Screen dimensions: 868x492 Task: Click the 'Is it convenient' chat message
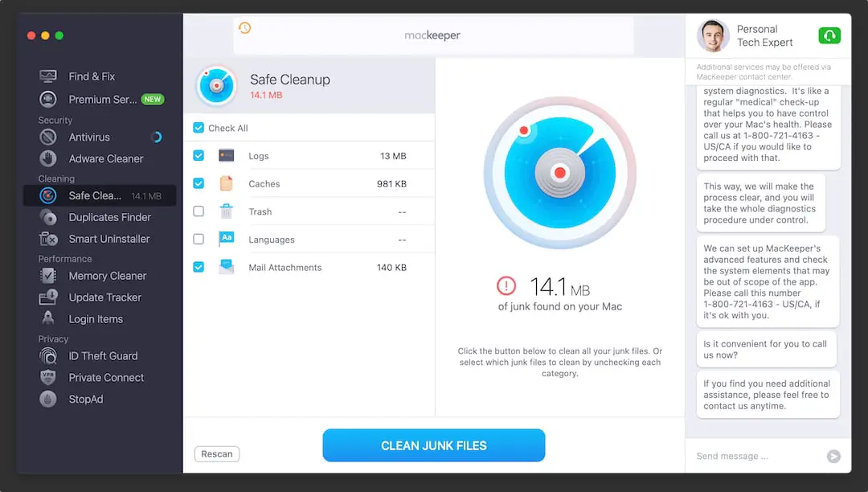767,349
